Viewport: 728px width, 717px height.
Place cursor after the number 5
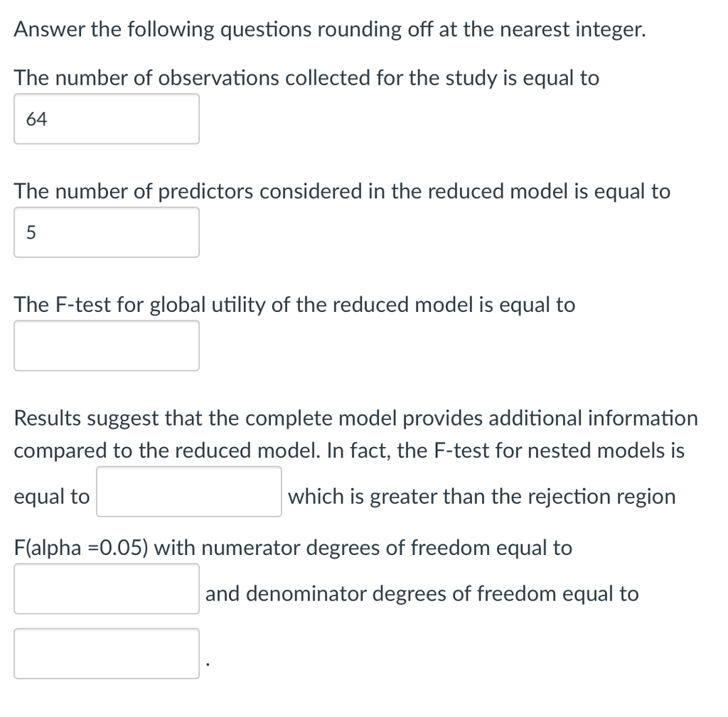point(37,232)
